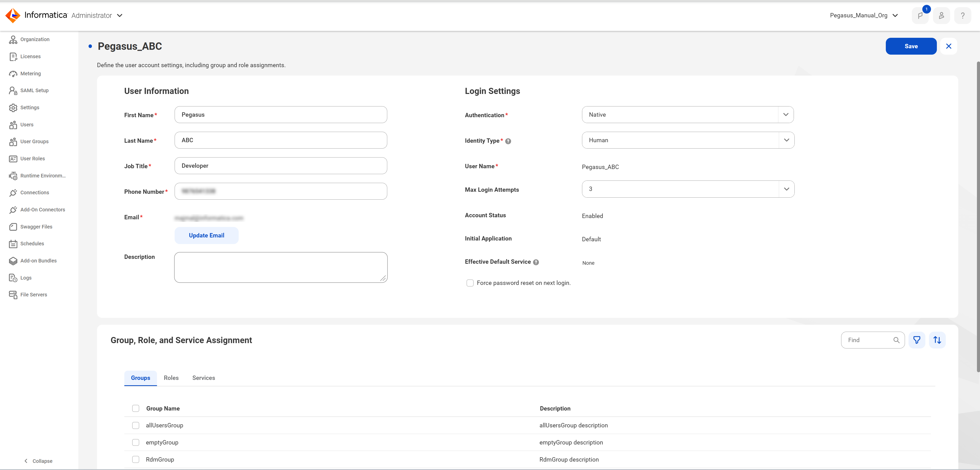The height and width of the screenshot is (470, 980).
Task: Check the RdmGroup checkbox
Action: pyautogui.click(x=136, y=460)
